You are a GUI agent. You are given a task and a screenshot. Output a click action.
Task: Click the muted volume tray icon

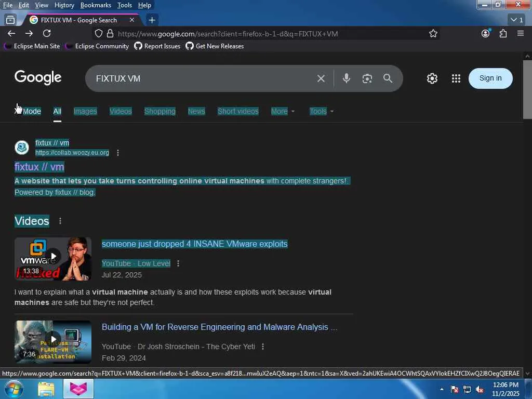(480, 390)
